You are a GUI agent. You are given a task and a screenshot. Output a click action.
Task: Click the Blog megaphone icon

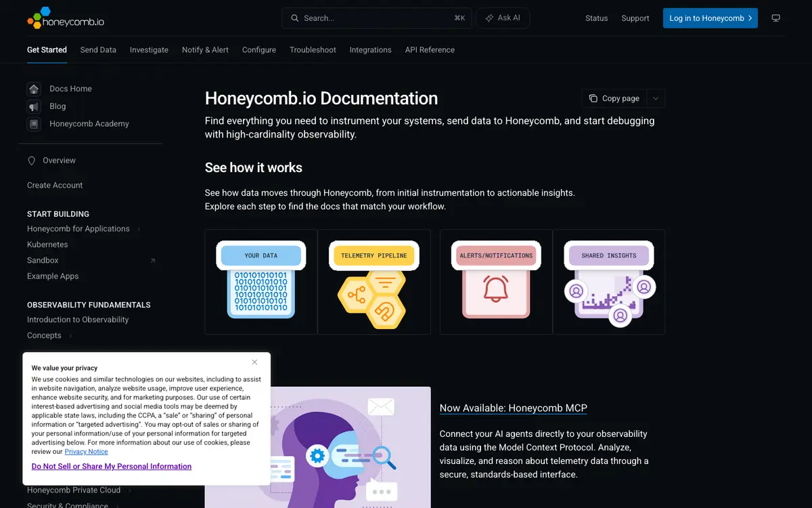34,106
